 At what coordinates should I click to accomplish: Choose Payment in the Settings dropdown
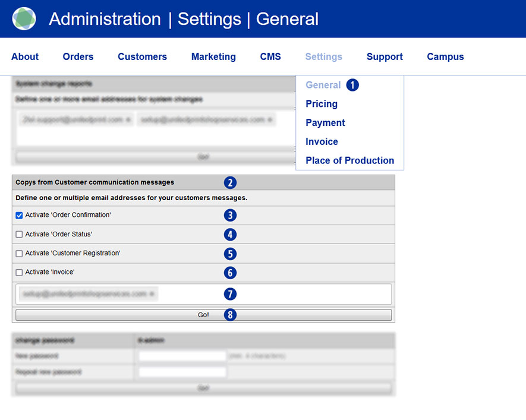[x=325, y=123]
